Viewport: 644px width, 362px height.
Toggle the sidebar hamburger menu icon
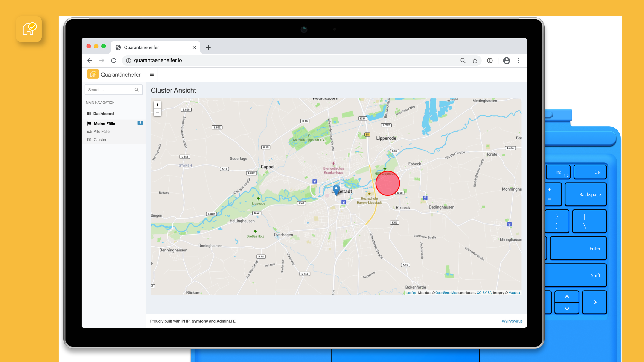[152, 74]
